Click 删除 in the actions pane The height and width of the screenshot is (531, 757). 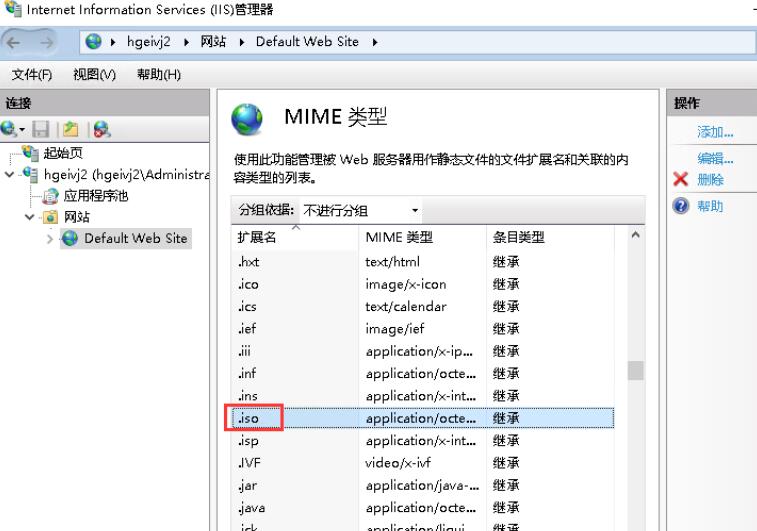(710, 180)
